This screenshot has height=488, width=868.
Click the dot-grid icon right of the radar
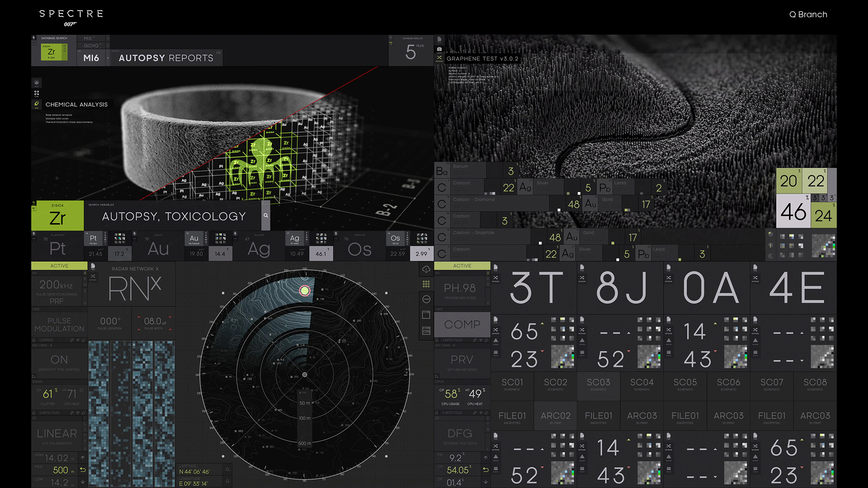(x=426, y=284)
